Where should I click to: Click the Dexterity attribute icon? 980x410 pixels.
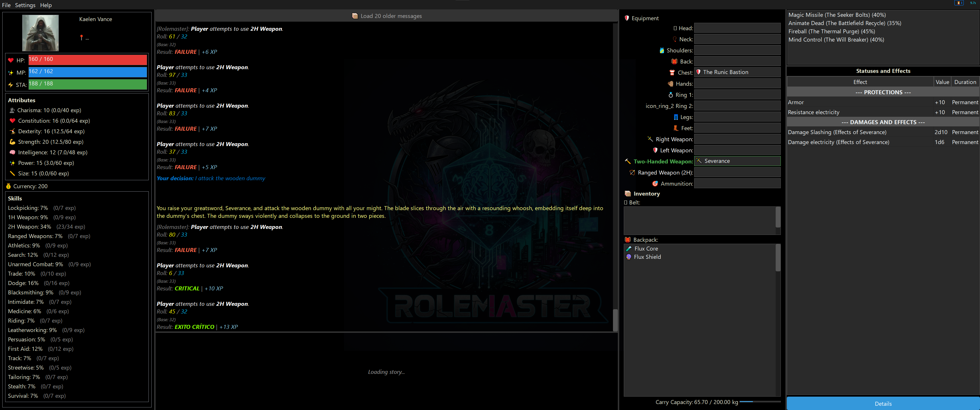[12, 131]
